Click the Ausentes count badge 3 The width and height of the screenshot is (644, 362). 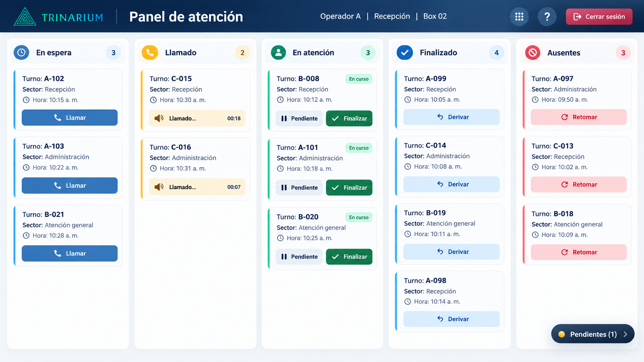[x=623, y=53]
